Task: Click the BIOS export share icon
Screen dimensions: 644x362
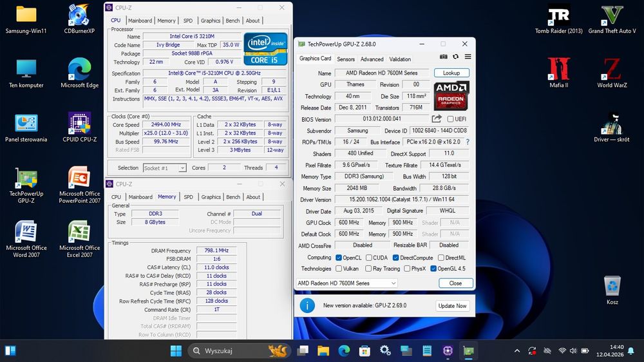Action: [437, 119]
